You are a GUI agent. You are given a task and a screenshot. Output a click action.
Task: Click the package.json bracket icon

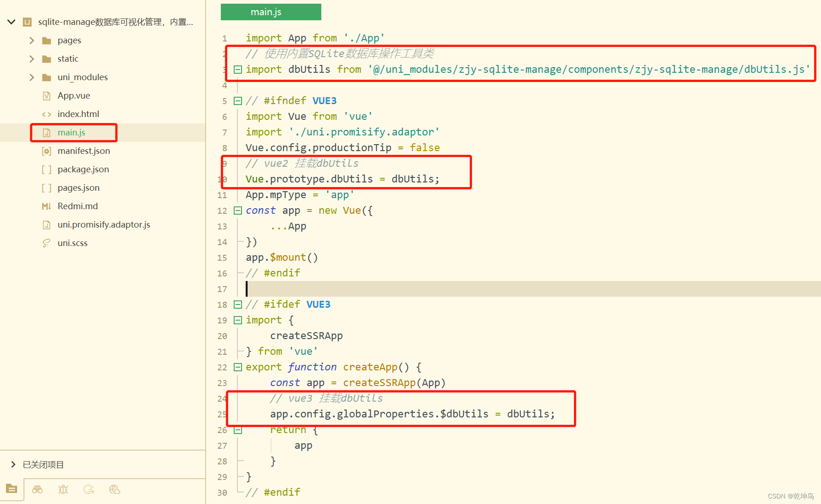tap(46, 169)
